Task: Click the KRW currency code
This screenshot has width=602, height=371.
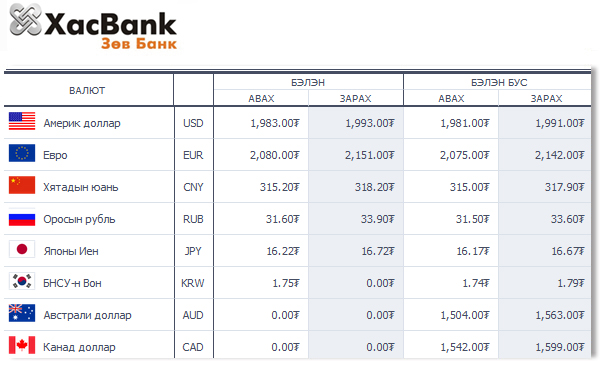Action: point(193,283)
